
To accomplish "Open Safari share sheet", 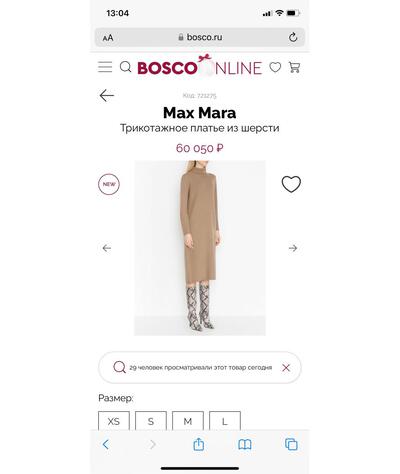I will [x=199, y=444].
